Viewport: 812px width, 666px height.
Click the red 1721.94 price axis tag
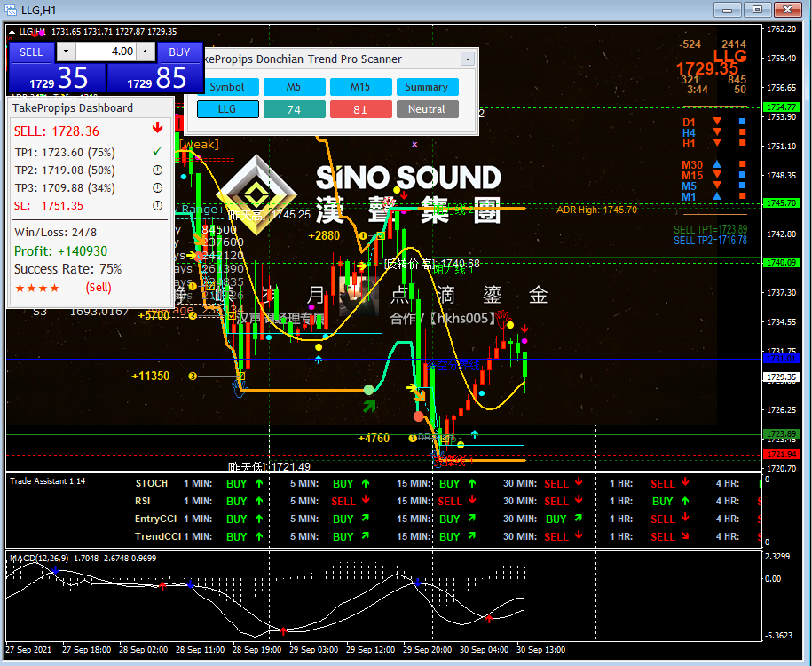coord(782,455)
